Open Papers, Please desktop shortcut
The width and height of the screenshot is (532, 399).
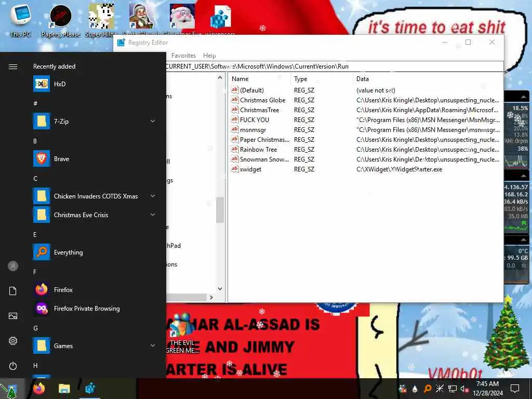61,20
